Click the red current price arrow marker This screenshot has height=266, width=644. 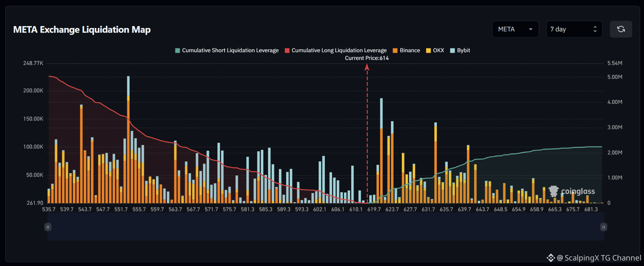click(x=367, y=67)
